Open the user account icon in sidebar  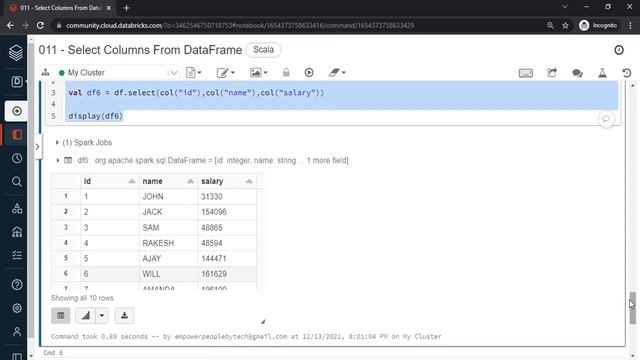pos(17,331)
